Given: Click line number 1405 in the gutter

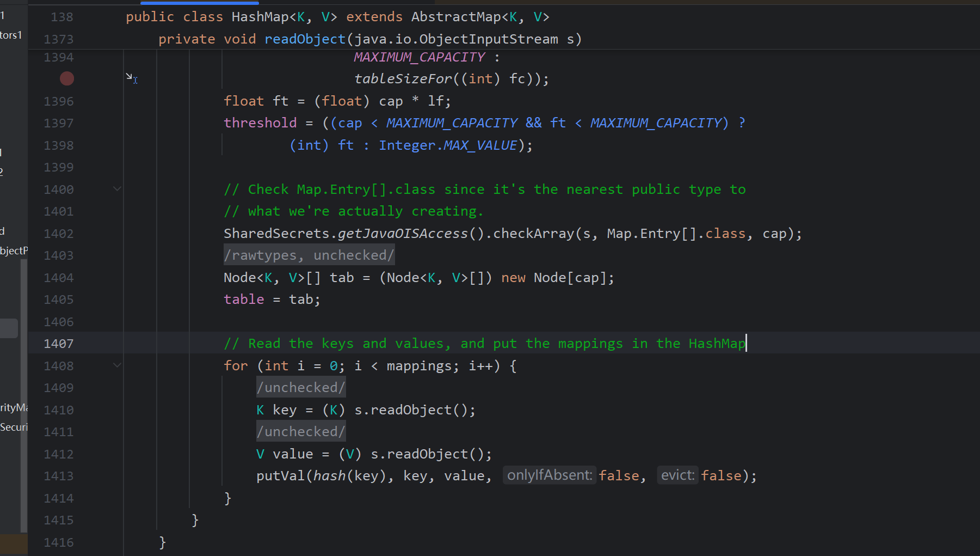Looking at the screenshot, I should pos(59,300).
